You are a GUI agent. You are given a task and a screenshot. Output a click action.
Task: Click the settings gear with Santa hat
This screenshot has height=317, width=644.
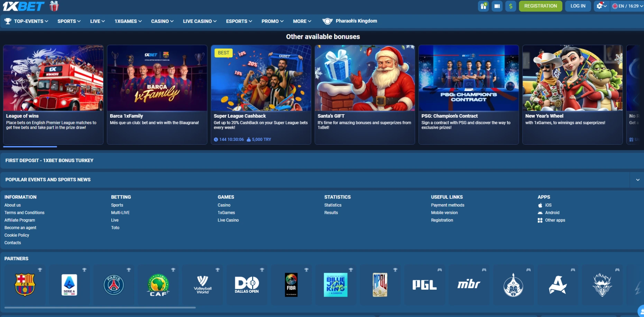click(x=600, y=6)
